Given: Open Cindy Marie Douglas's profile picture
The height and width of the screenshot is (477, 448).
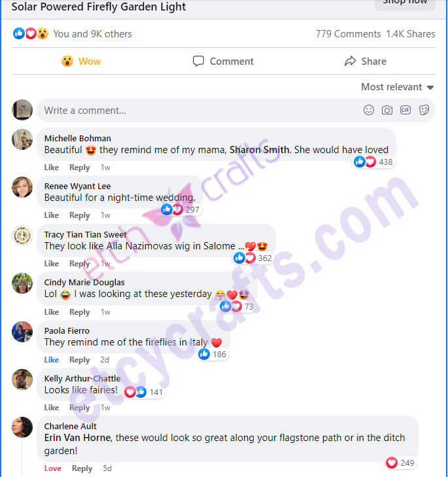Looking at the screenshot, I should 22,283.
